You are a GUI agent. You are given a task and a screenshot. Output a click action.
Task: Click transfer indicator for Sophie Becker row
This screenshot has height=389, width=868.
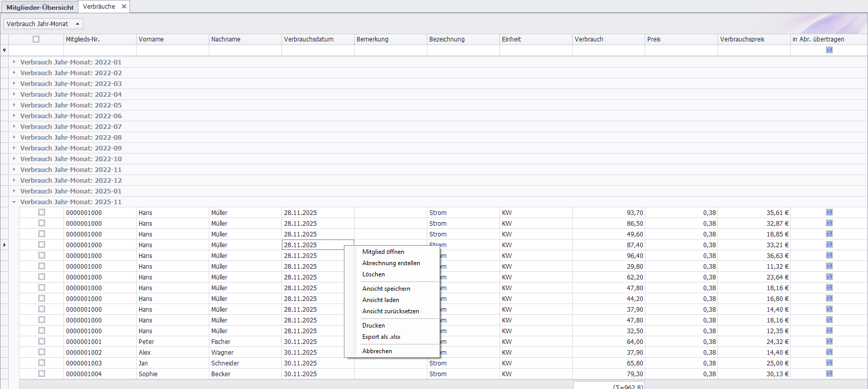pyautogui.click(x=829, y=374)
